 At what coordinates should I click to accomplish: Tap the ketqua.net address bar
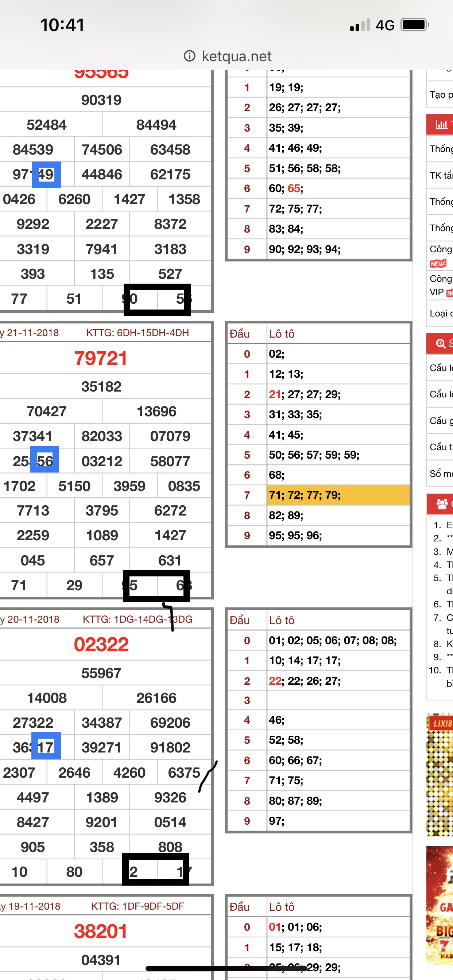(227, 56)
